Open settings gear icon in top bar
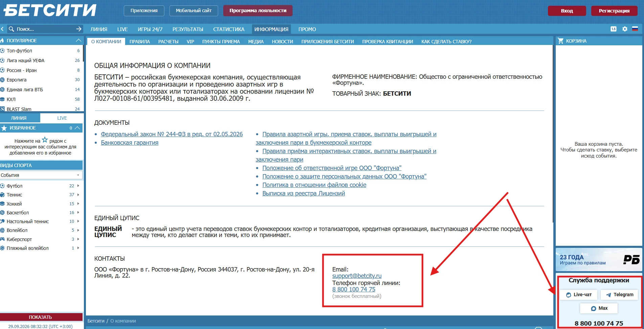The image size is (644, 329). [x=625, y=29]
